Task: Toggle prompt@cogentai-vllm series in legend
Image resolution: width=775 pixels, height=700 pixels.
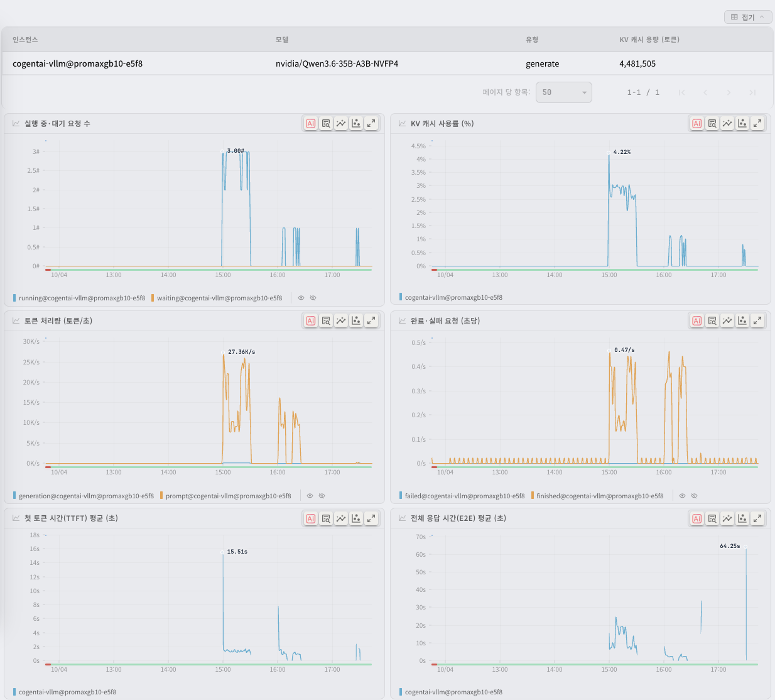Action: (225, 496)
